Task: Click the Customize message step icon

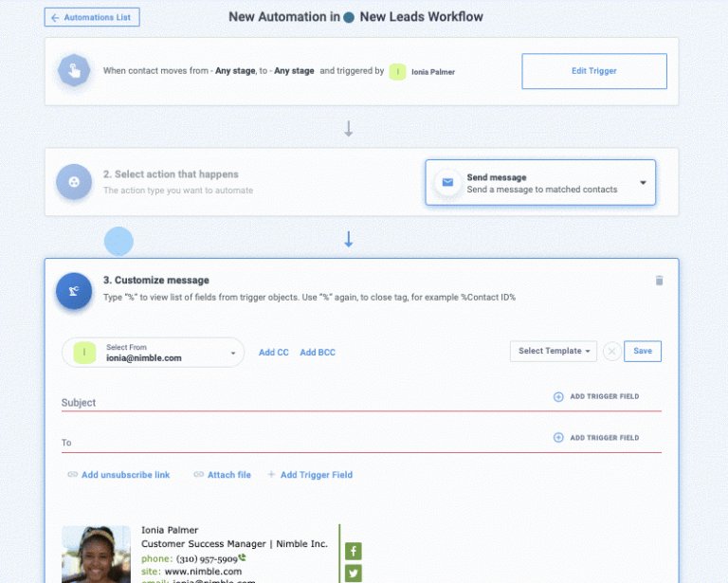Action: (x=74, y=290)
